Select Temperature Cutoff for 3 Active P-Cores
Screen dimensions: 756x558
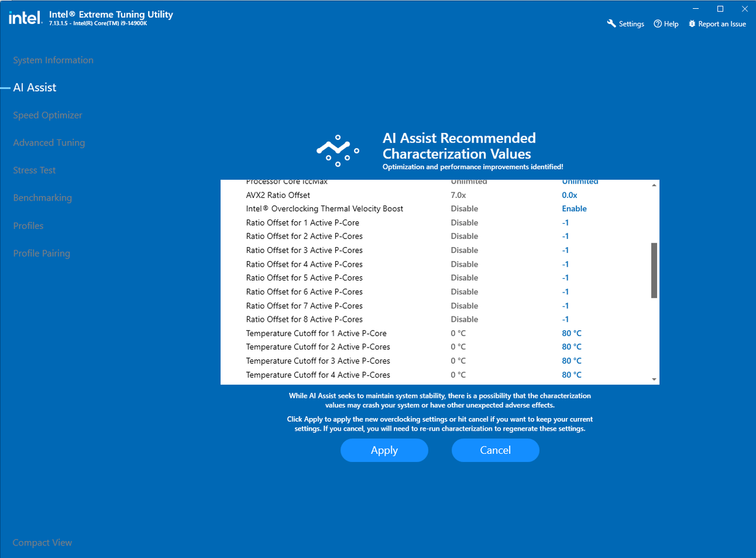point(435,361)
